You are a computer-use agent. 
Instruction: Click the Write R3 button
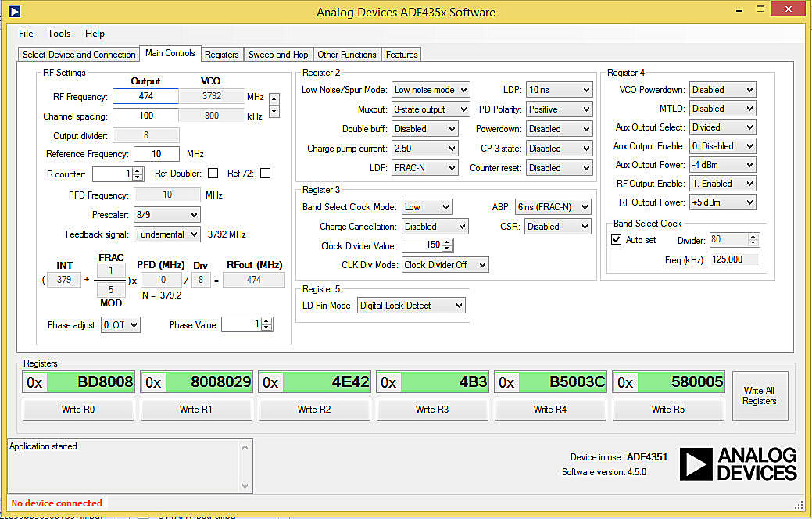pyautogui.click(x=432, y=410)
